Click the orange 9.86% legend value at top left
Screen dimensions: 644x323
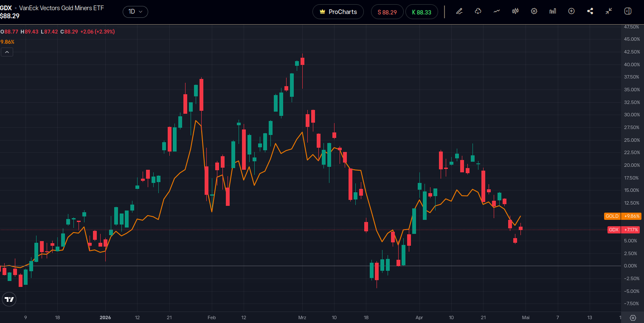(7, 42)
